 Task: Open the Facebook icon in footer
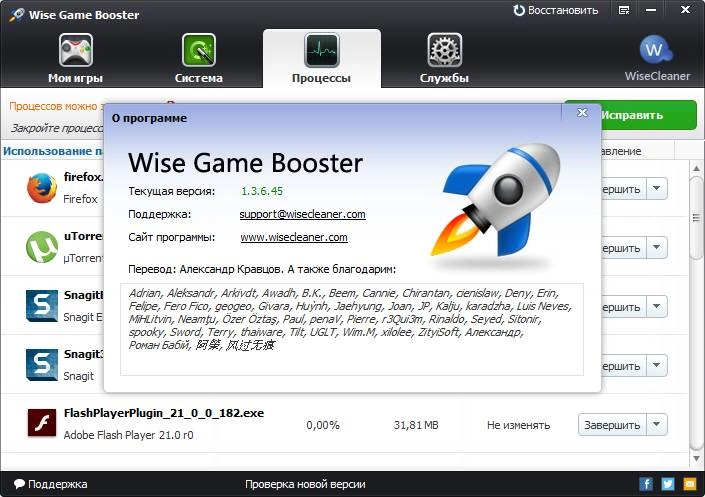[x=646, y=484]
